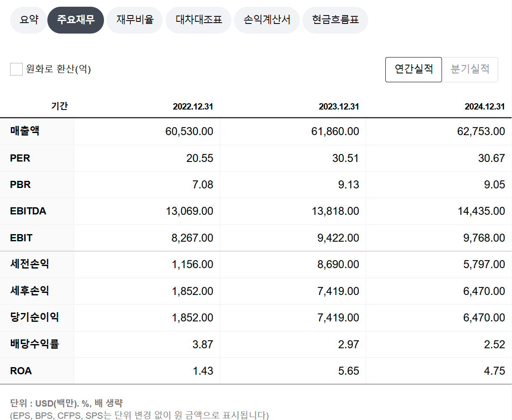Click the PBR value 9.05

pyautogui.click(x=494, y=185)
